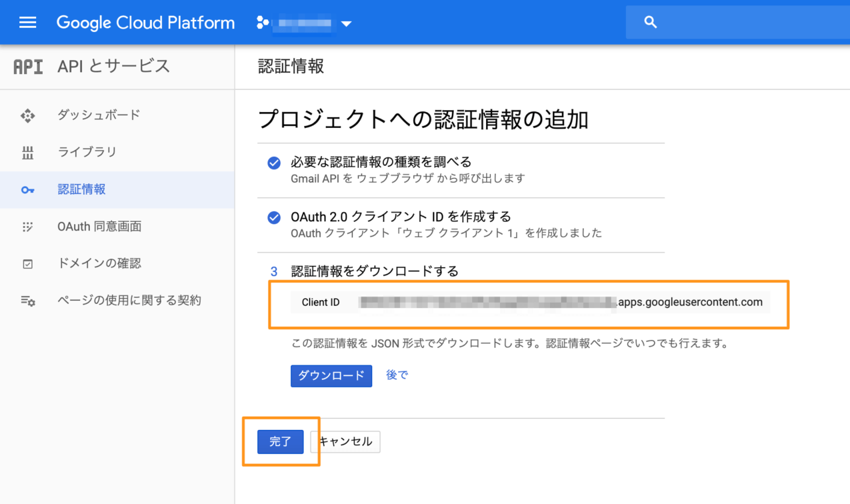Click the API logo icon
The height and width of the screenshot is (504, 850).
[x=28, y=67]
